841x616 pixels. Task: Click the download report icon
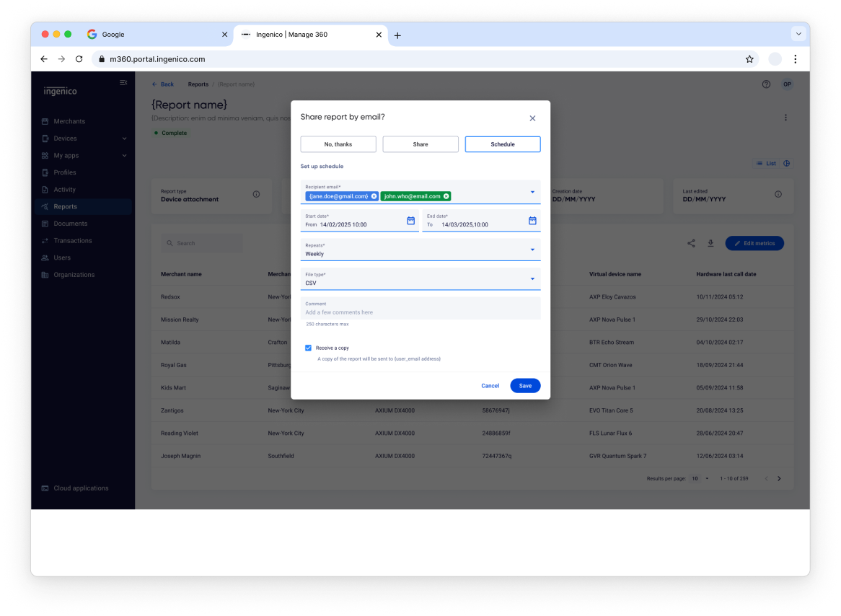pyautogui.click(x=710, y=244)
